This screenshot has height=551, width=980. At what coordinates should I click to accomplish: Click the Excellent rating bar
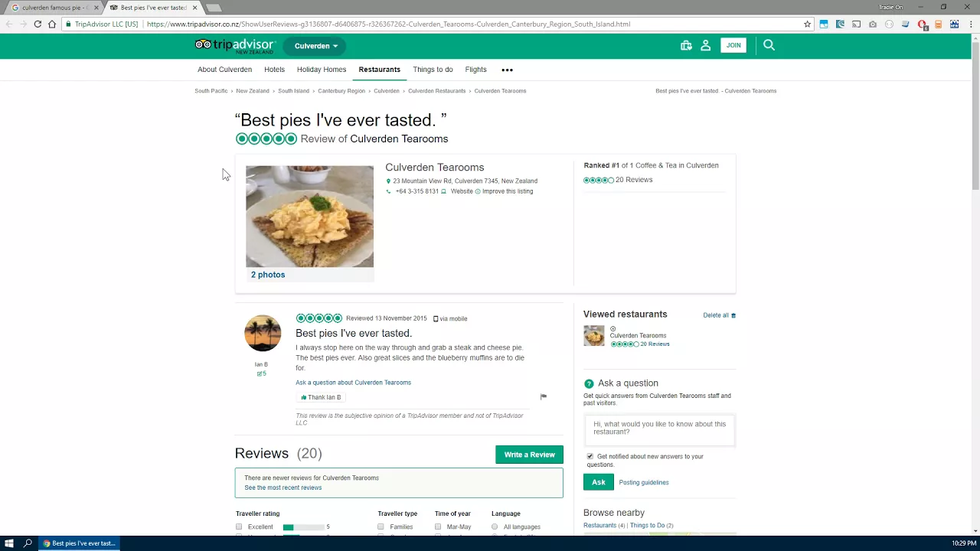point(302,527)
